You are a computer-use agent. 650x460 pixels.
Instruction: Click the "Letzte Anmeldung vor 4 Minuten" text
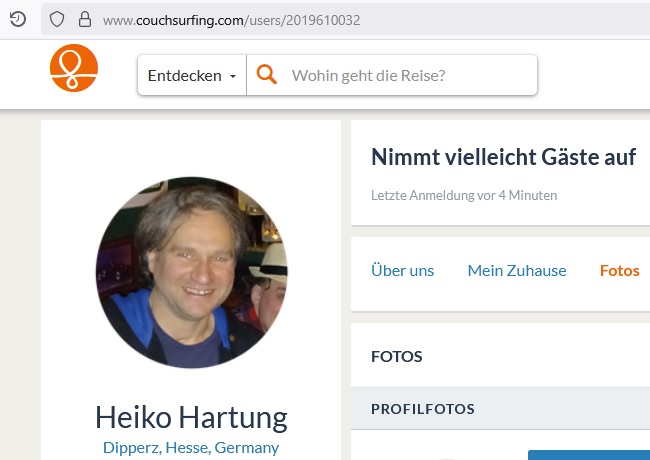463,195
